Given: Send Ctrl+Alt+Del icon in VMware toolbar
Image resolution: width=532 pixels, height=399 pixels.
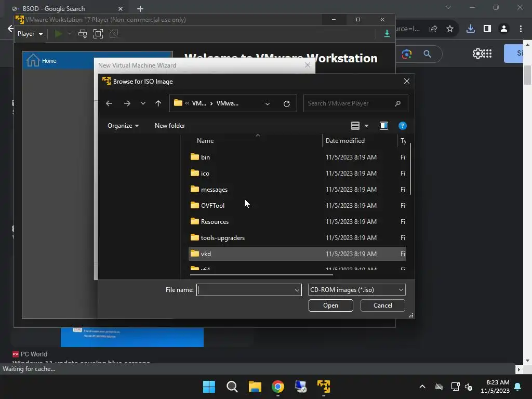Looking at the screenshot, I should pyautogui.click(x=83, y=34).
